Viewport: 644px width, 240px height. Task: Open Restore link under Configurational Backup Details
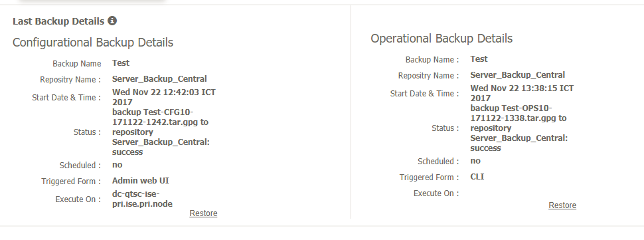tap(203, 213)
